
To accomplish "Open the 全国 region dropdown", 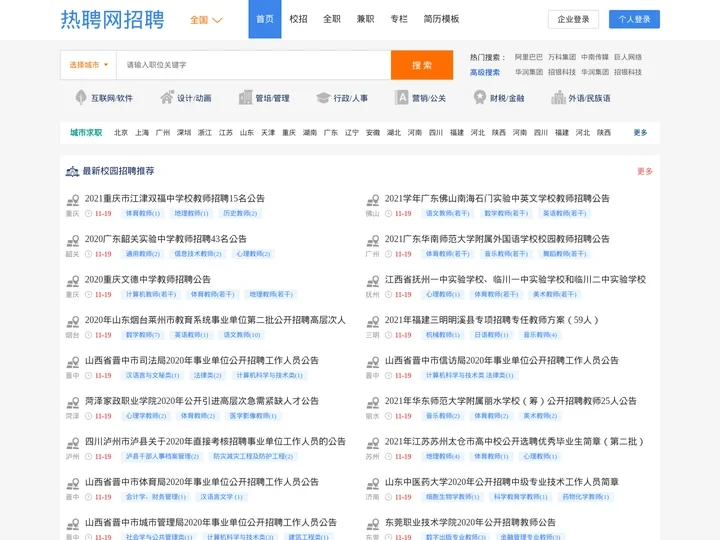I will (206, 20).
